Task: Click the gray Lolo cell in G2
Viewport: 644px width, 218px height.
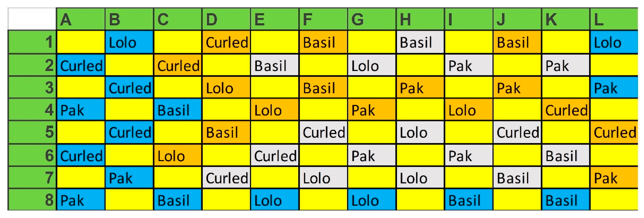Action: pos(372,65)
